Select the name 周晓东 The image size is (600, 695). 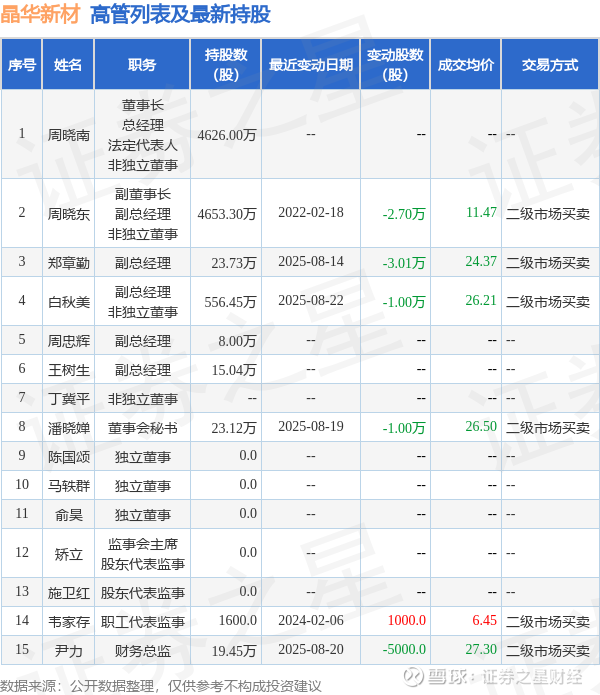point(69,214)
